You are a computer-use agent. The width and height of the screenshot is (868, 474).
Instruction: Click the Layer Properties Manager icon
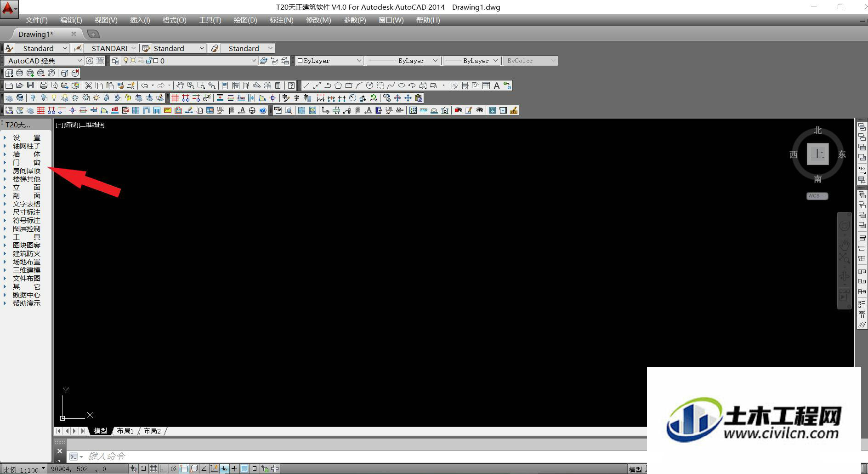[115, 61]
